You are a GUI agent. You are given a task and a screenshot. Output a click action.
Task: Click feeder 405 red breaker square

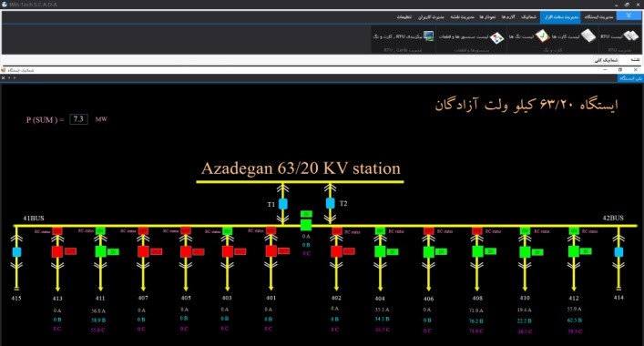click(x=186, y=251)
